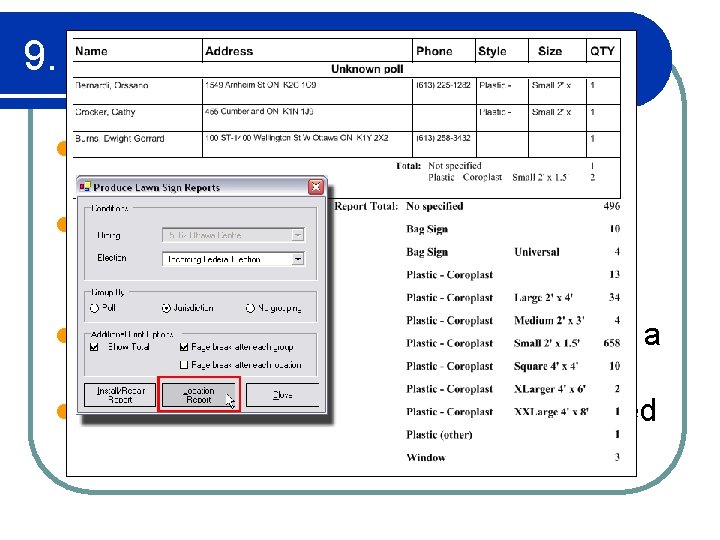Click the Produce Lawn Sign Reports title icon

point(85,186)
